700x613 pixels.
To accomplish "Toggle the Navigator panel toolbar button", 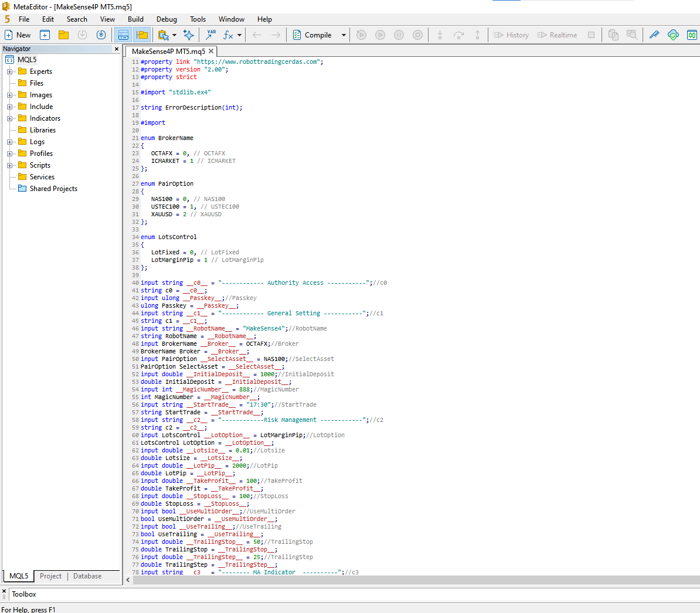I will coord(142,35).
